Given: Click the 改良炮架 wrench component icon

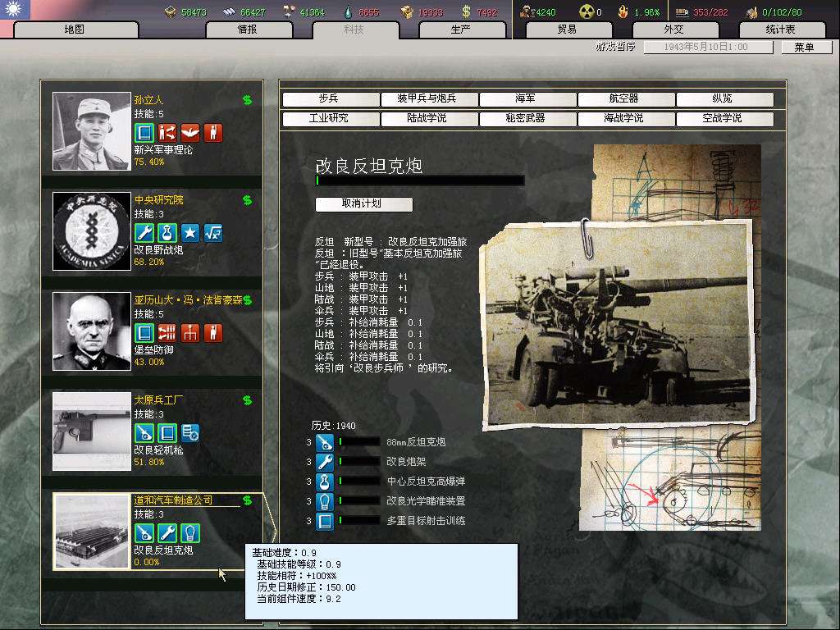Looking at the screenshot, I should [x=325, y=463].
